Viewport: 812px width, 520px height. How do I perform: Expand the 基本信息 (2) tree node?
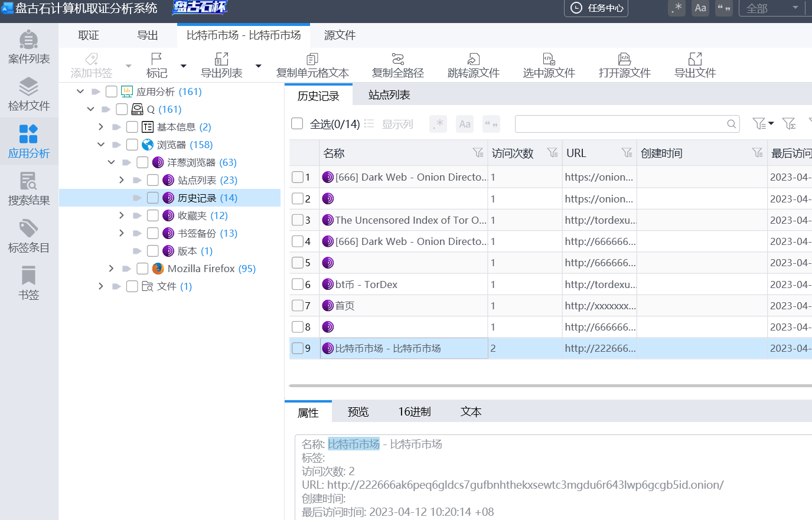click(101, 127)
